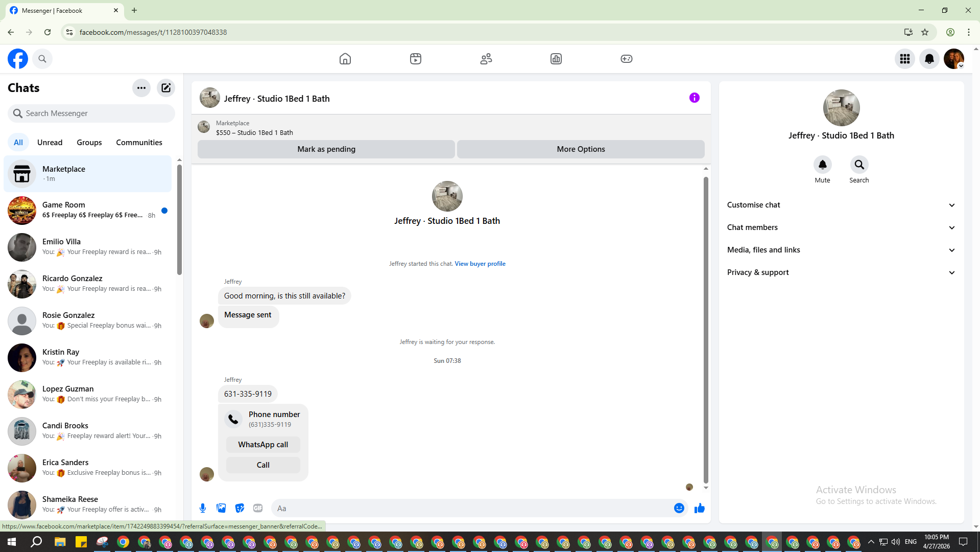
Task: Choose a sticker
Action: click(240, 508)
